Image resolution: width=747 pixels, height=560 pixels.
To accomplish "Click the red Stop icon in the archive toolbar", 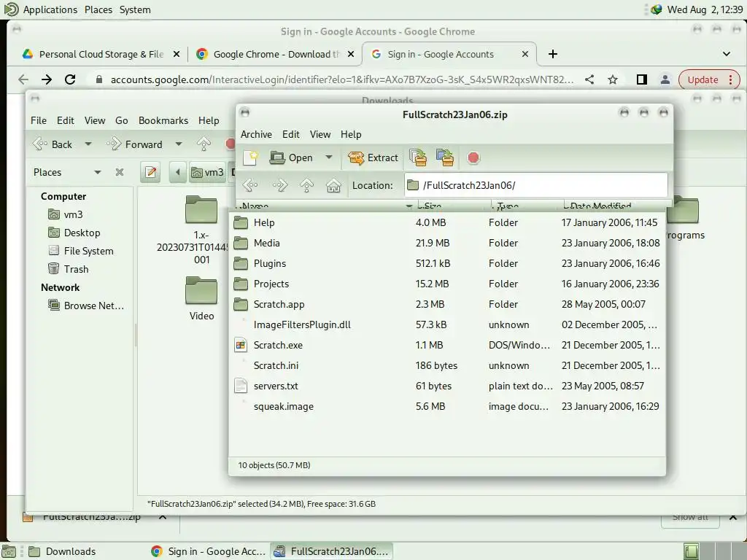I will pyautogui.click(x=473, y=157).
